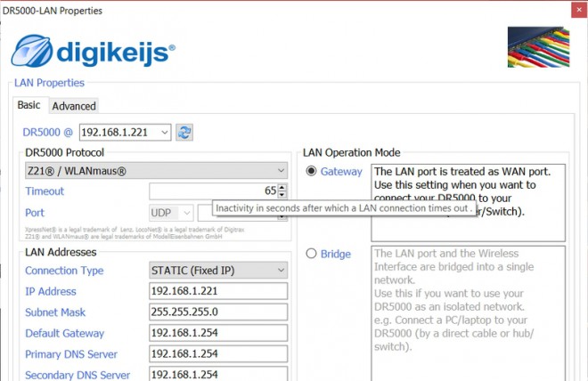
Task: Click the digikeijs logo
Action: pos(93,52)
